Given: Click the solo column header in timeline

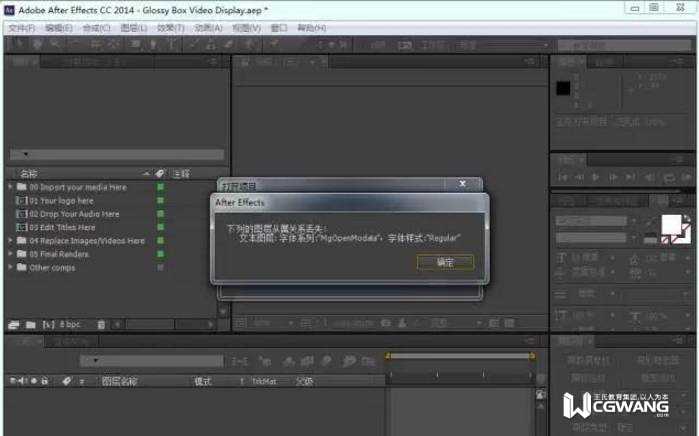Looking at the screenshot, I should [34, 381].
